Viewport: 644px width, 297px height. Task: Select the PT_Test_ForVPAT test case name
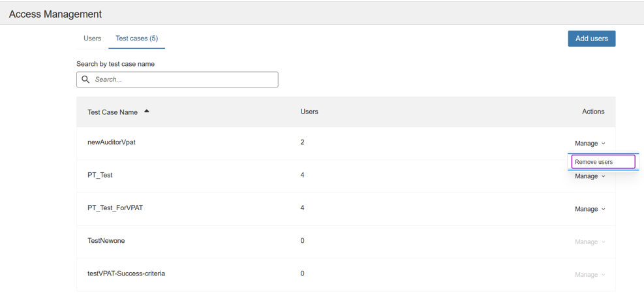(x=115, y=208)
